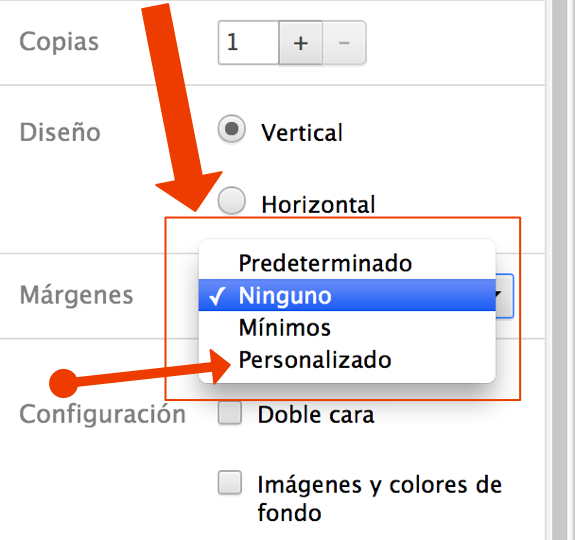Click the vertical scrollbar at right edge

point(560,270)
